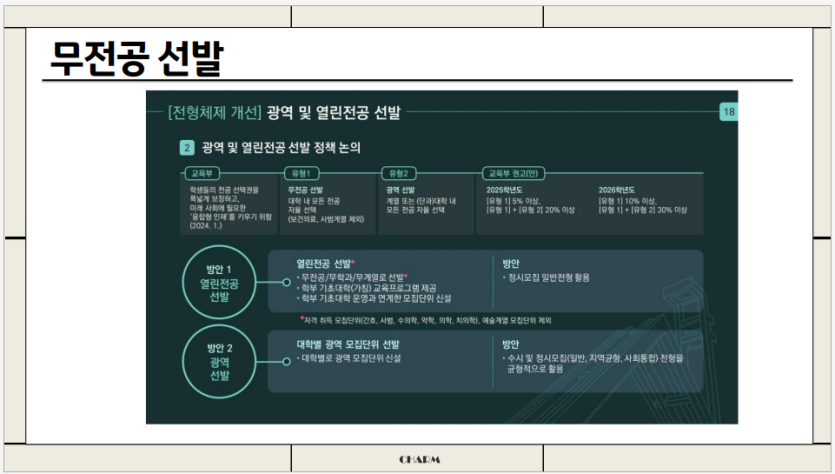The image size is (835, 474).
Task: Click the bullet '정시모집 일반전형 활용'
Action: pos(546,277)
